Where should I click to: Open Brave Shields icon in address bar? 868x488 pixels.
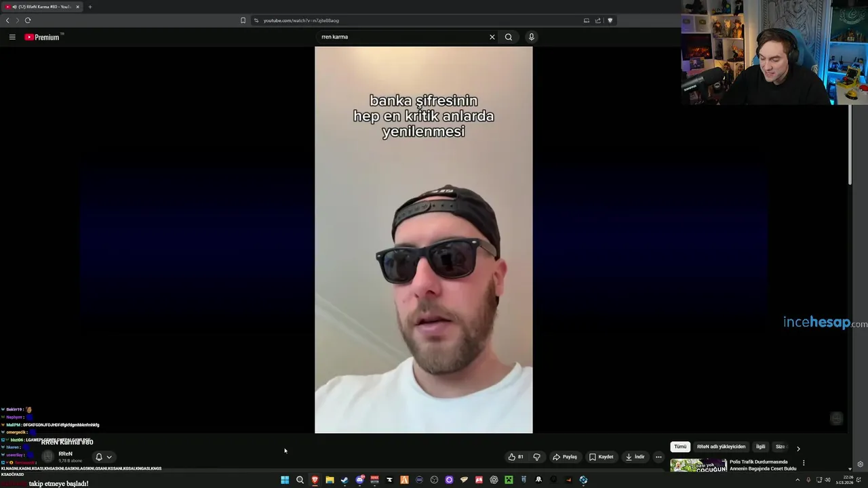coord(610,20)
